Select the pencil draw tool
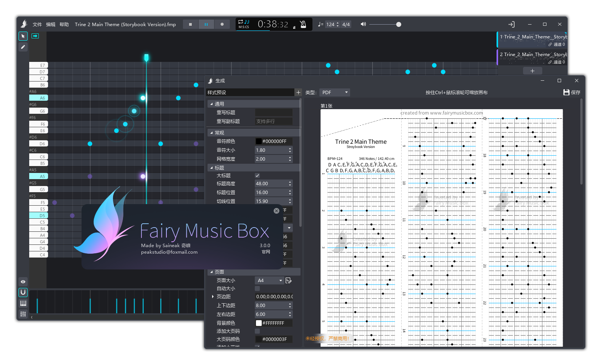Viewport: 593px width, 364px height. pyautogui.click(x=23, y=47)
